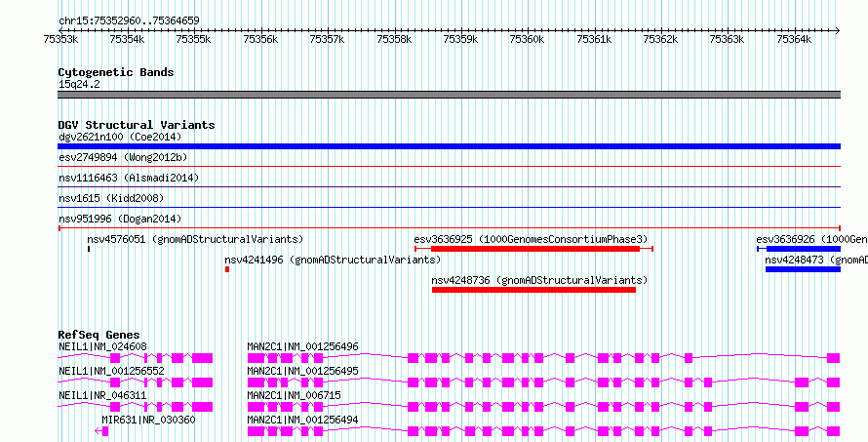This screenshot has width=868, height=442.
Task: Click the 15q24.2 cytogenetic band bar
Action: (449, 95)
